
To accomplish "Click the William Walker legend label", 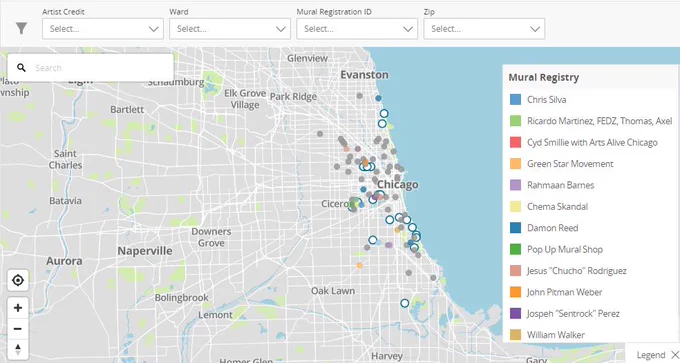I will tap(556, 335).
